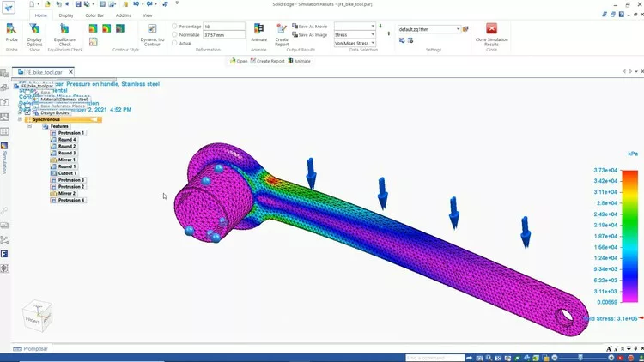This screenshot has width=644, height=362.
Task: Click Create Report in the floating toolbar
Action: (x=267, y=61)
